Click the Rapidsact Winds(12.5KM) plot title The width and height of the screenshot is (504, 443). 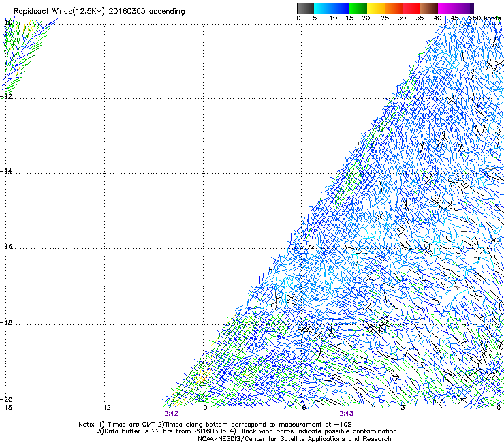tap(99, 12)
